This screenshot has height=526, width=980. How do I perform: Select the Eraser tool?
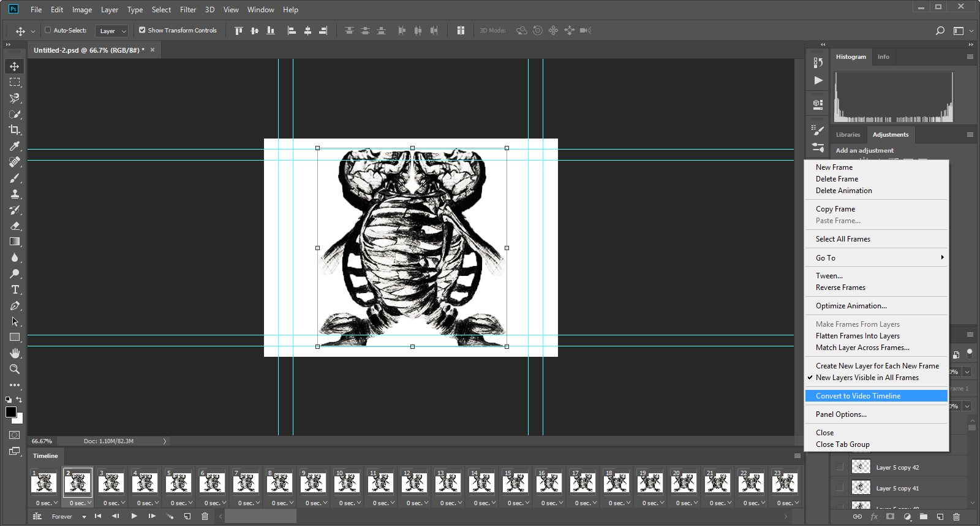point(15,226)
